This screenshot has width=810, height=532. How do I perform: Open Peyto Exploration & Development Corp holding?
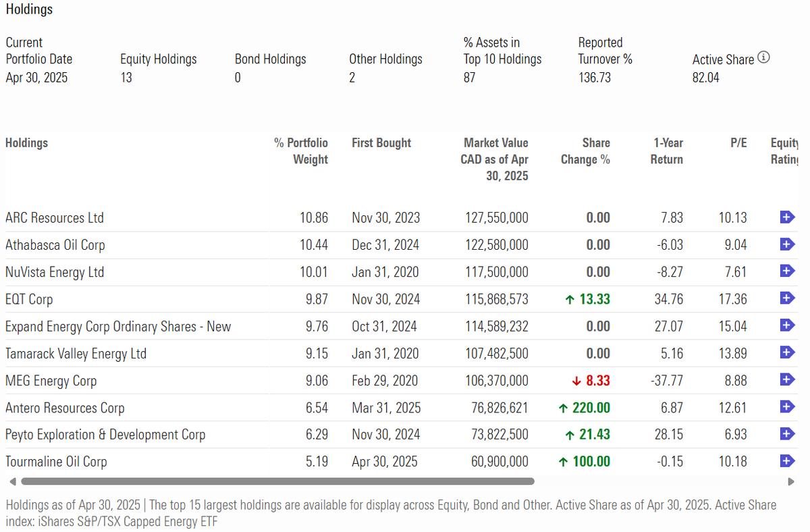(105, 435)
